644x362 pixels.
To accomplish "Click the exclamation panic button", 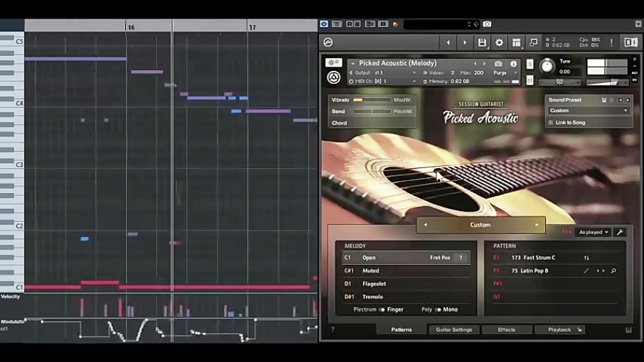I will pyautogui.click(x=611, y=42).
